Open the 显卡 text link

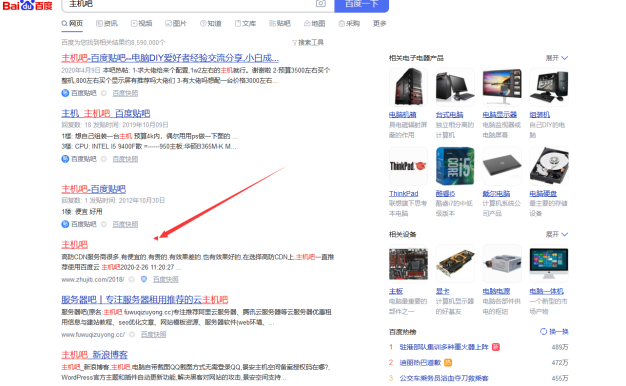click(x=442, y=291)
